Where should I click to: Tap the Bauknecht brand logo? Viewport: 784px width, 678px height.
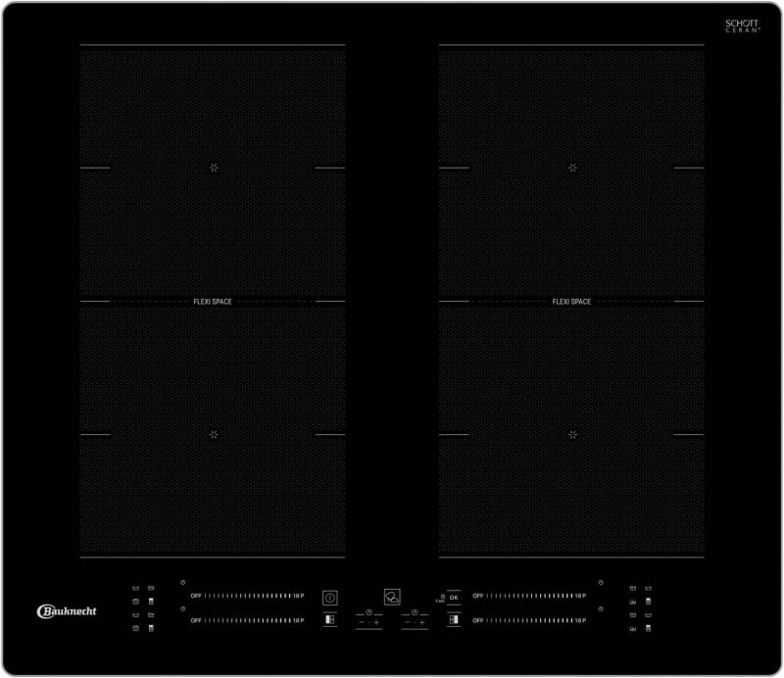(x=67, y=611)
